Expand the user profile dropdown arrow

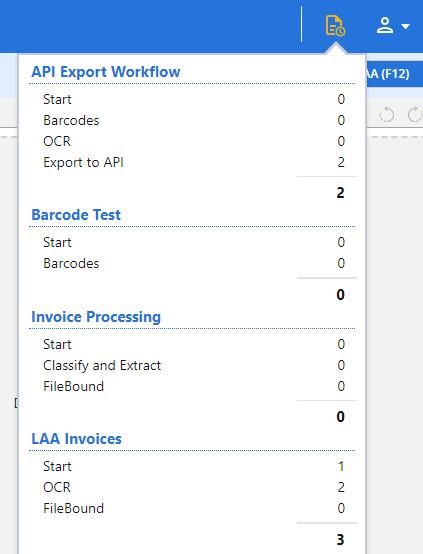(x=405, y=26)
